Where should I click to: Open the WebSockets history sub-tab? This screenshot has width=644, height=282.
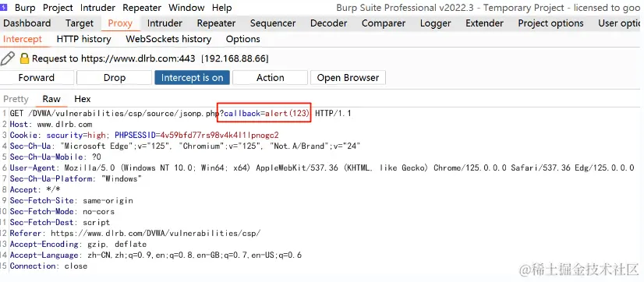point(168,39)
